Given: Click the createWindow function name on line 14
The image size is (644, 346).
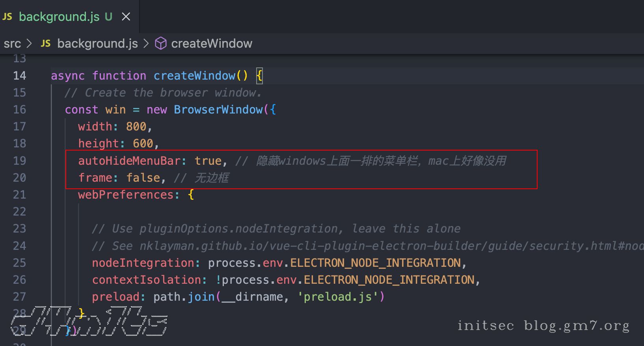Looking at the screenshot, I should pos(194,76).
